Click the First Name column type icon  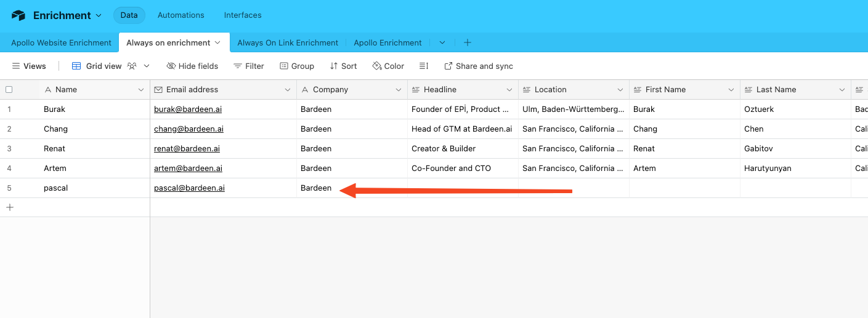[638, 90]
